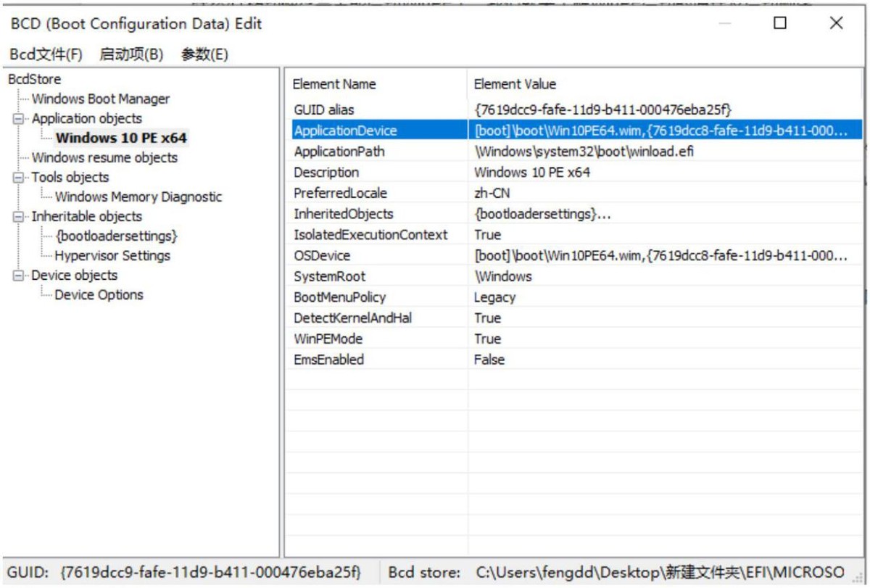
Task: Collapse the Tools objects tree node
Action: (18, 177)
